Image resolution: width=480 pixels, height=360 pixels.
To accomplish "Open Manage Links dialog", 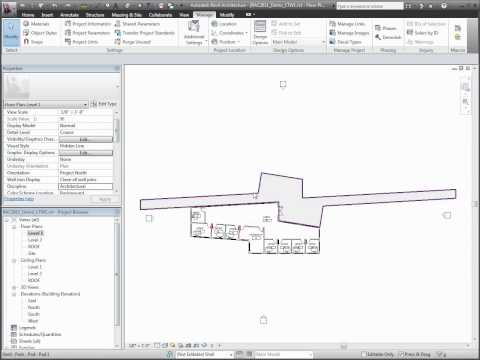I will [x=347, y=24].
